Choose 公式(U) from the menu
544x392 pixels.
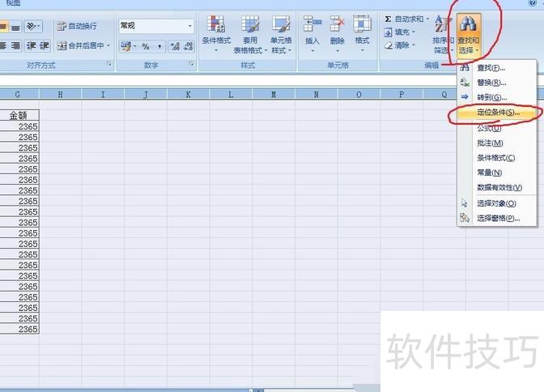pyautogui.click(x=497, y=128)
